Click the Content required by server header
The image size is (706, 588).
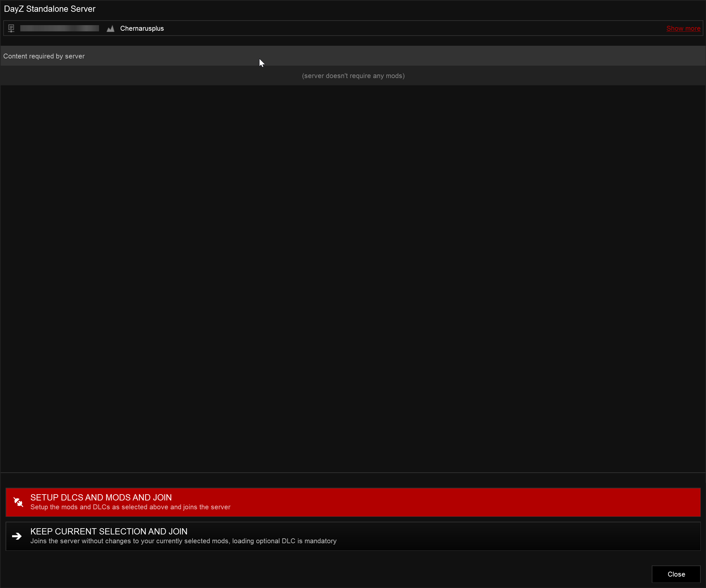(353, 56)
